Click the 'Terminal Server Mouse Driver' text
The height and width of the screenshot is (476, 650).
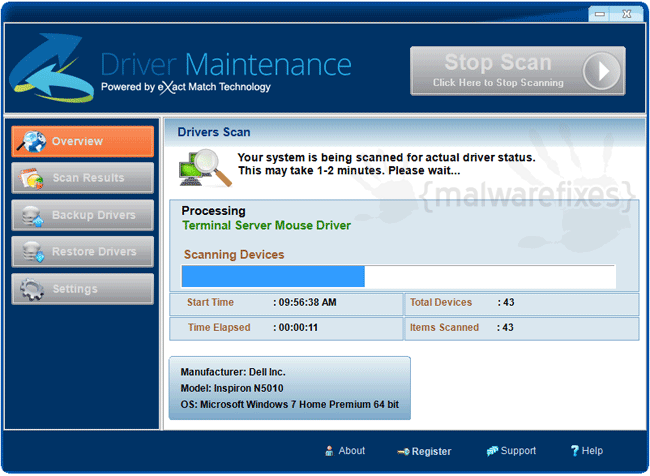(x=267, y=226)
